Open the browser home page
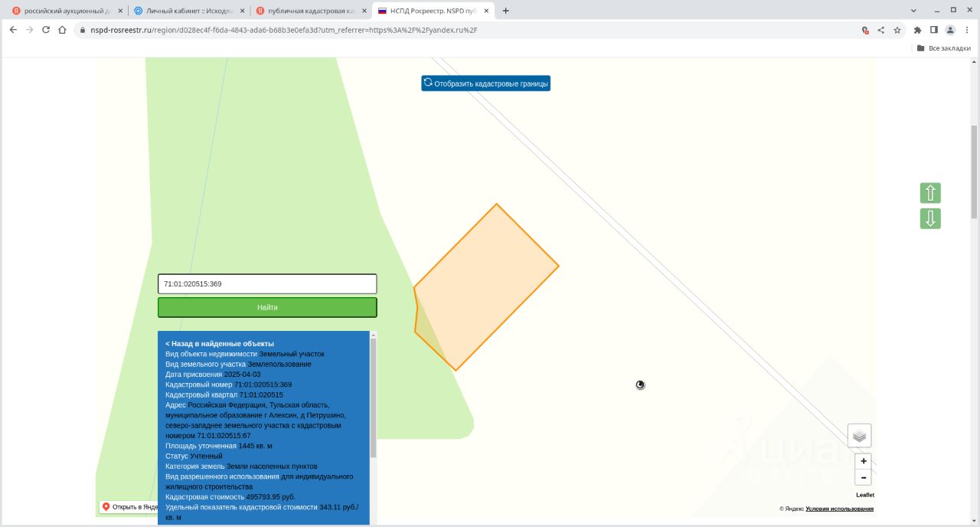Image resolution: width=980 pixels, height=527 pixels. point(62,30)
